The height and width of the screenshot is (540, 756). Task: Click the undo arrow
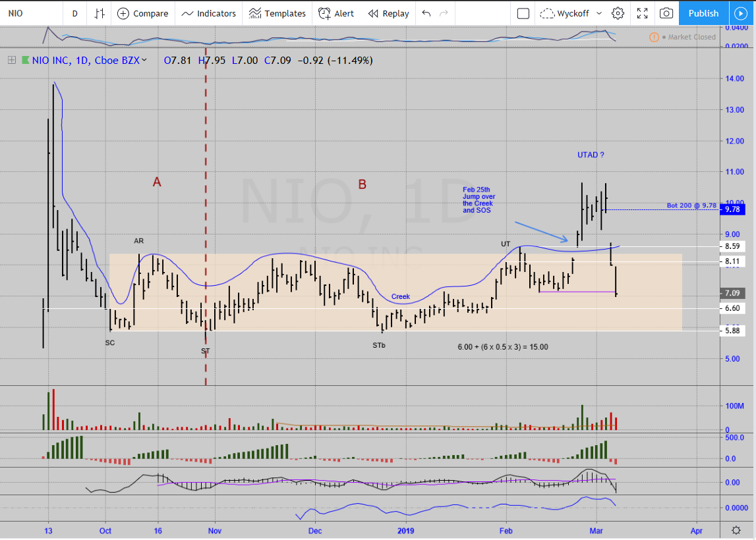[426, 13]
